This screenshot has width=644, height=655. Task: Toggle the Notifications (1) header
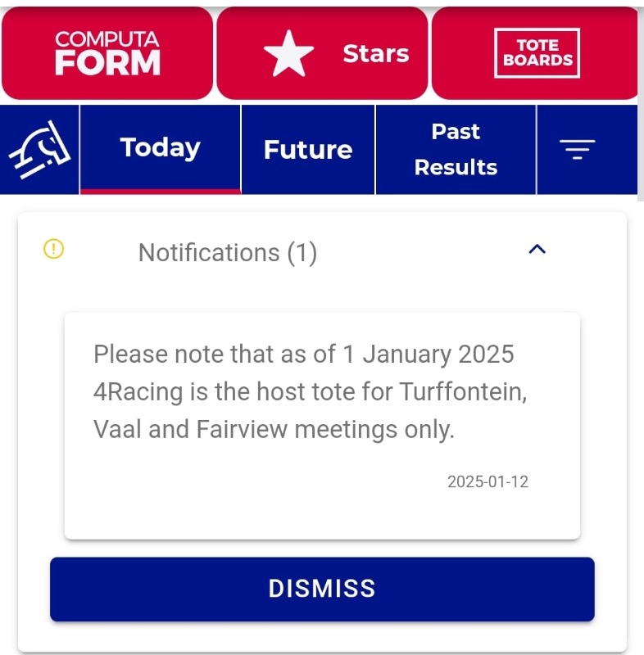[x=227, y=253]
